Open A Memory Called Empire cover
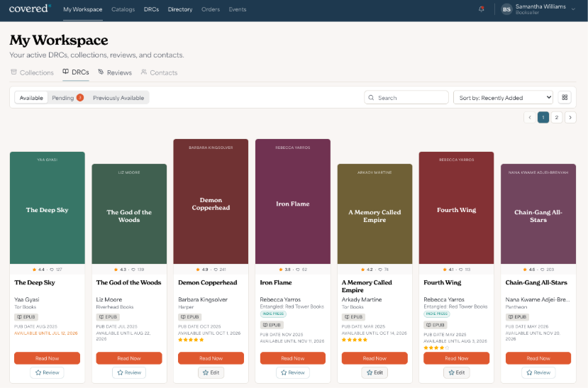Screen dimensions: 588x388 [375, 214]
